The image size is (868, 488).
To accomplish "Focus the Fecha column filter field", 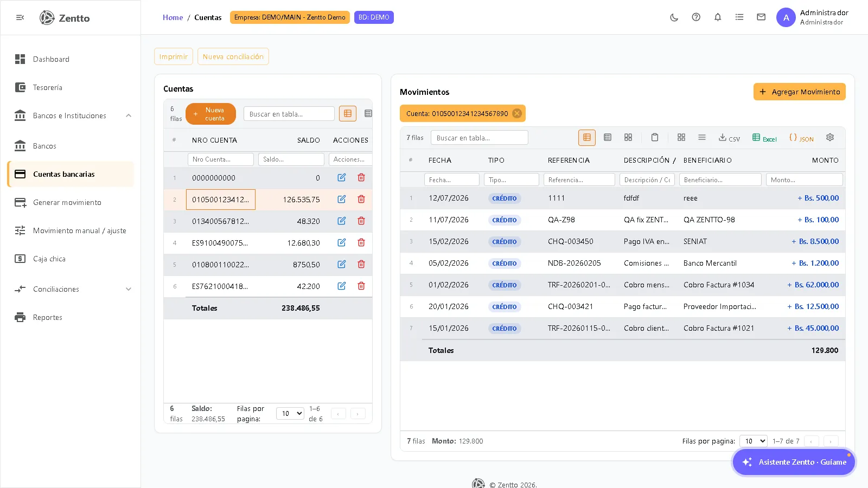I will (452, 179).
